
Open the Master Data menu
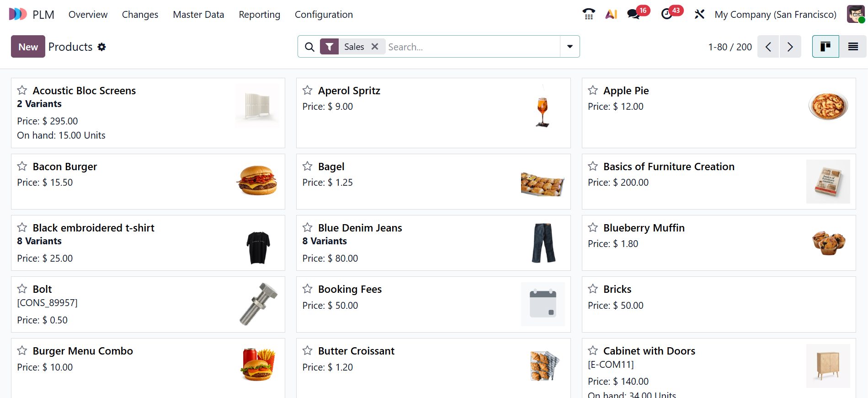(x=198, y=15)
